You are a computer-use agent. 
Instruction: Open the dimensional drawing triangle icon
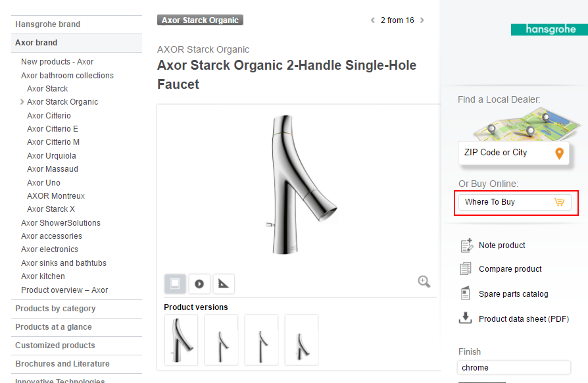(x=224, y=284)
